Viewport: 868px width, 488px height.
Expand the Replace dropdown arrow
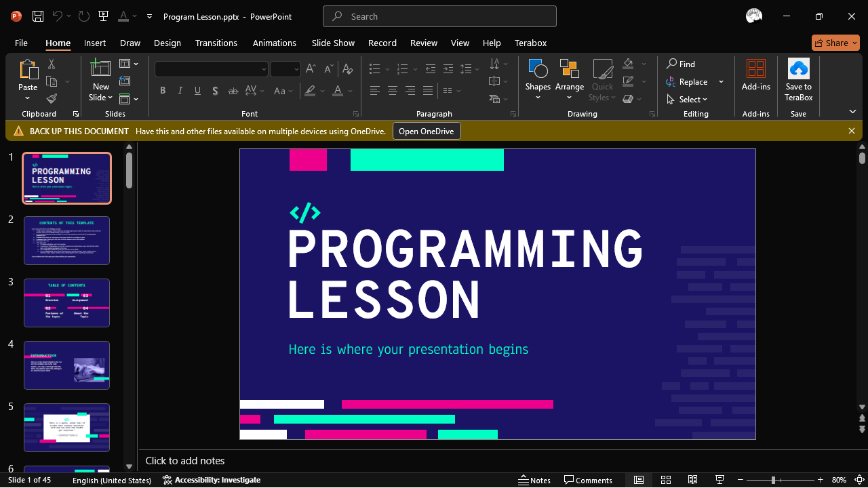click(721, 82)
